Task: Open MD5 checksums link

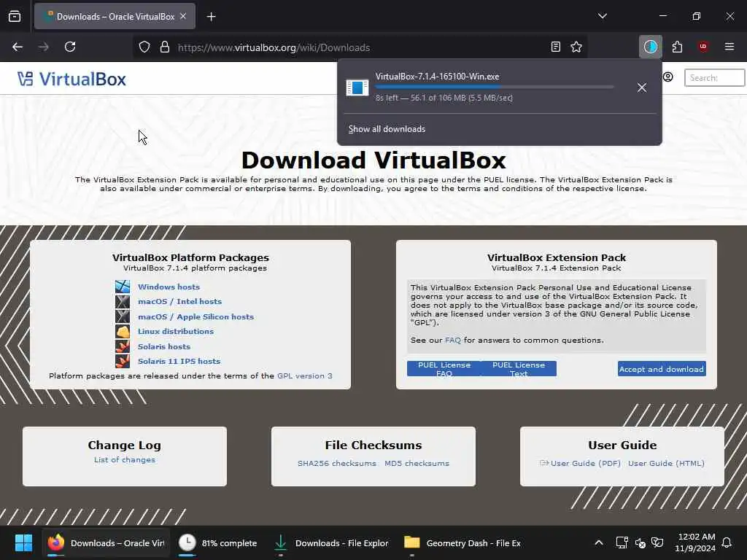Action: click(x=417, y=463)
